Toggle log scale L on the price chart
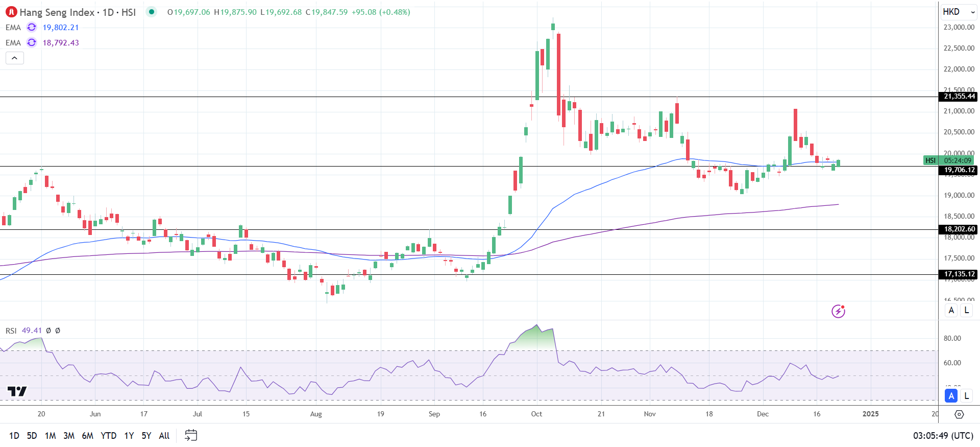 click(x=966, y=310)
